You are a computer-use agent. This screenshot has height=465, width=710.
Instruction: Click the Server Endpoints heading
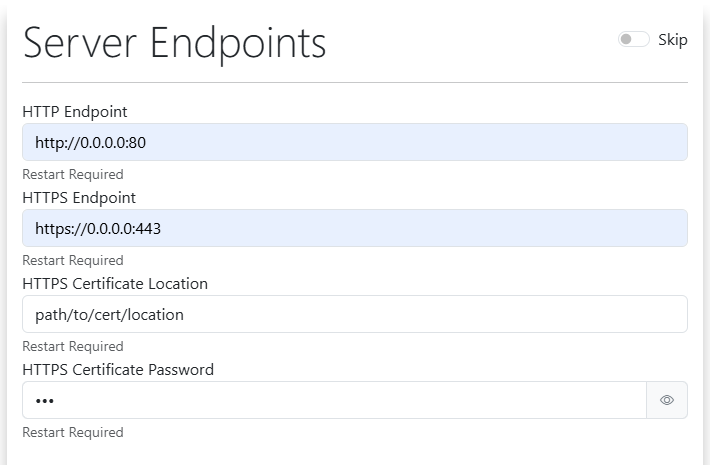click(175, 44)
